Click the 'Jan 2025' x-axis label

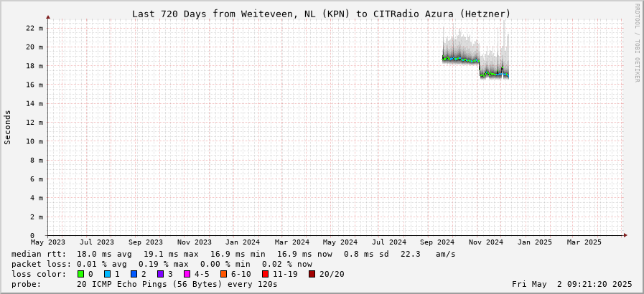pos(535,243)
